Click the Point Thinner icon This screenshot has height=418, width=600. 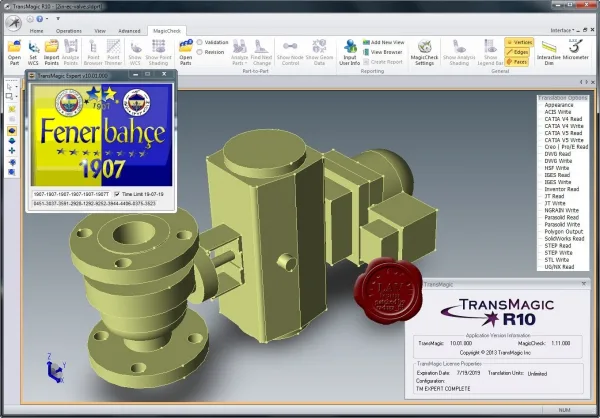[x=113, y=46]
